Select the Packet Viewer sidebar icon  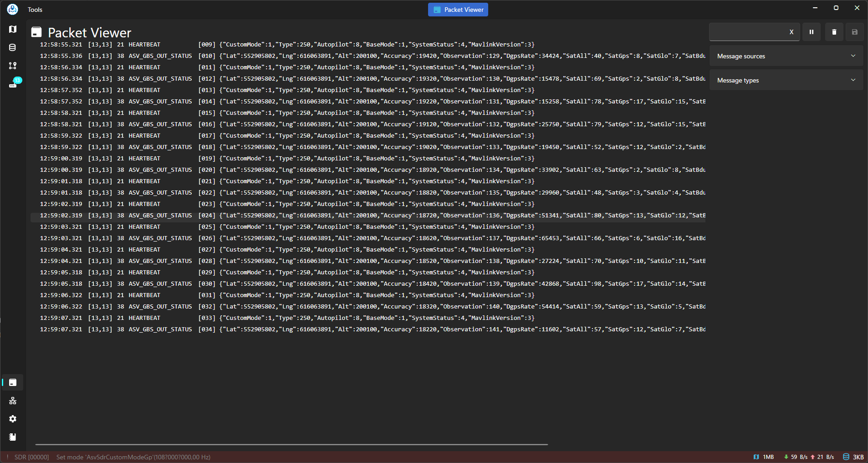[13, 382]
